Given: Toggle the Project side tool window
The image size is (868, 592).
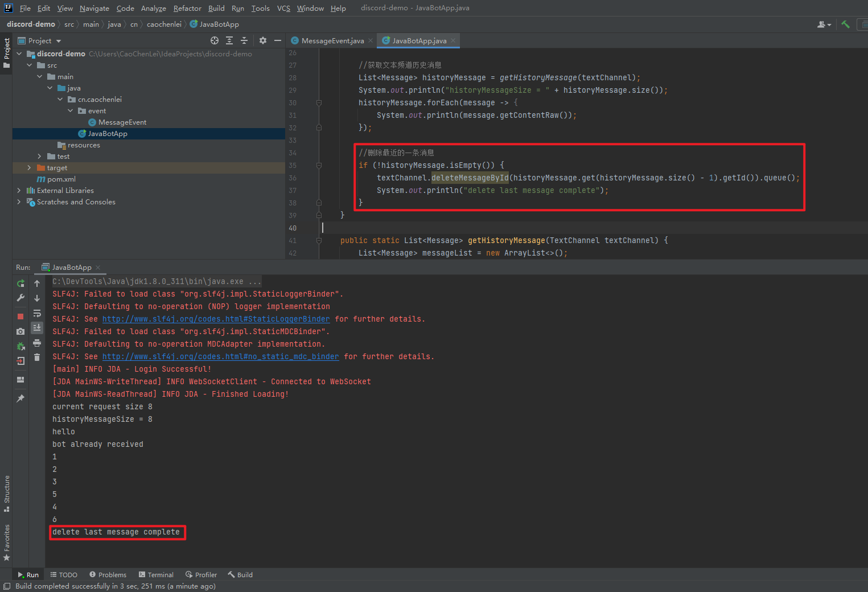Looking at the screenshot, I should coord(6,53).
